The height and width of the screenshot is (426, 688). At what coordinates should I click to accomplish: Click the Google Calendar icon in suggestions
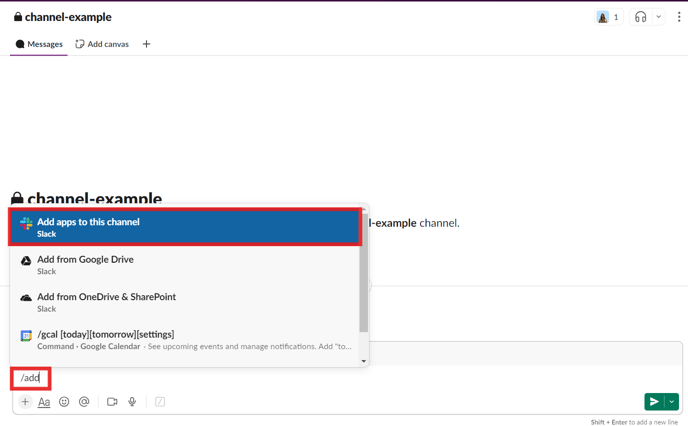coord(26,336)
